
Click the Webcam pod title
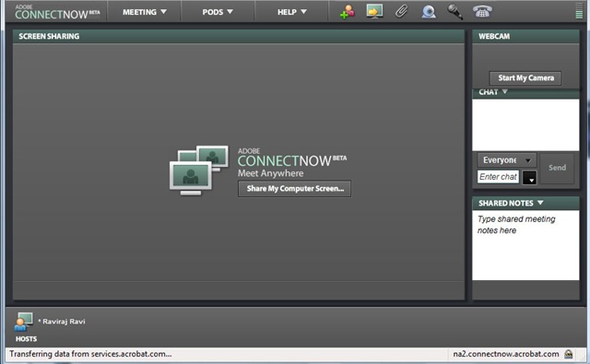point(494,36)
